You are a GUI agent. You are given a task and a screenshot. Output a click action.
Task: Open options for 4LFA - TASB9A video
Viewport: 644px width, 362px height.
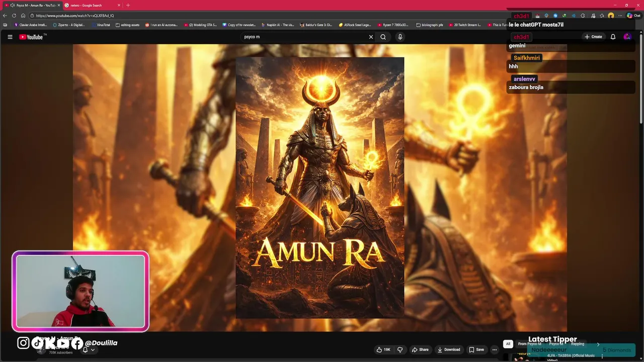click(x=602, y=356)
